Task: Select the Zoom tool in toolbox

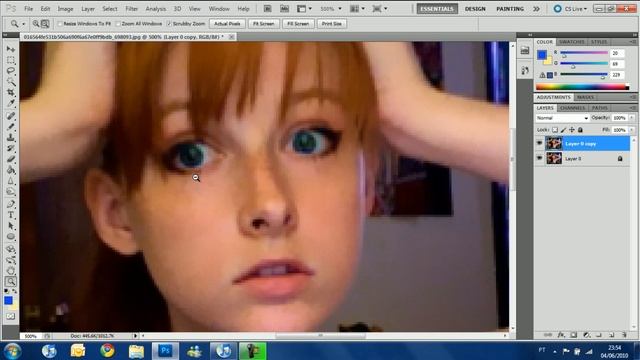Action: tap(11, 281)
